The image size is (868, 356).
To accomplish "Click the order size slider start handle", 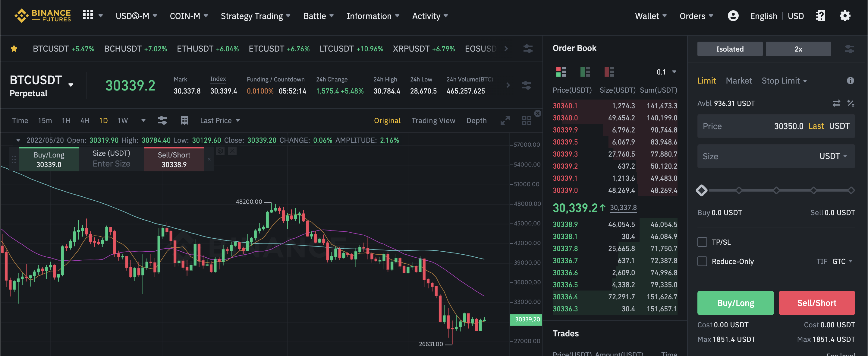I will pos(702,190).
